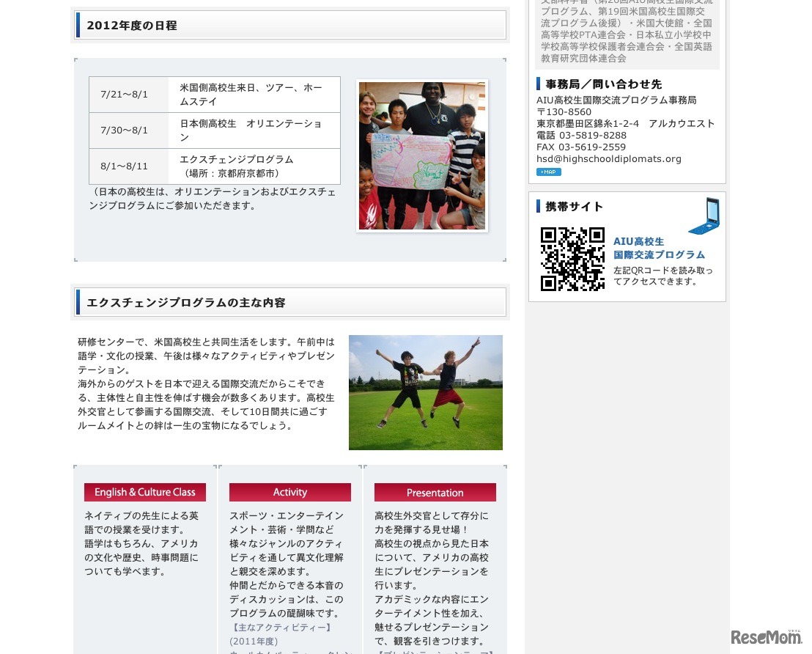Open the AIU高校生国際交流プログラム mobile link
Image resolution: width=812 pixels, height=654 pixels.
click(659, 248)
